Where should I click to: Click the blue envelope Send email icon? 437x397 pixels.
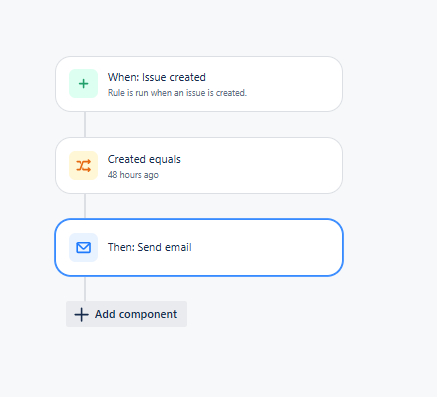click(83, 247)
